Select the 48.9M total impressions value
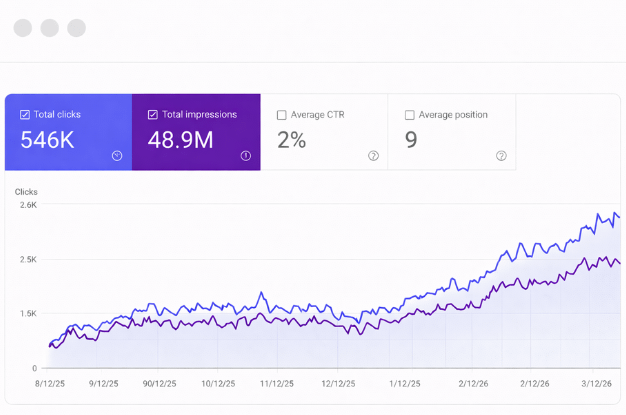 point(180,140)
